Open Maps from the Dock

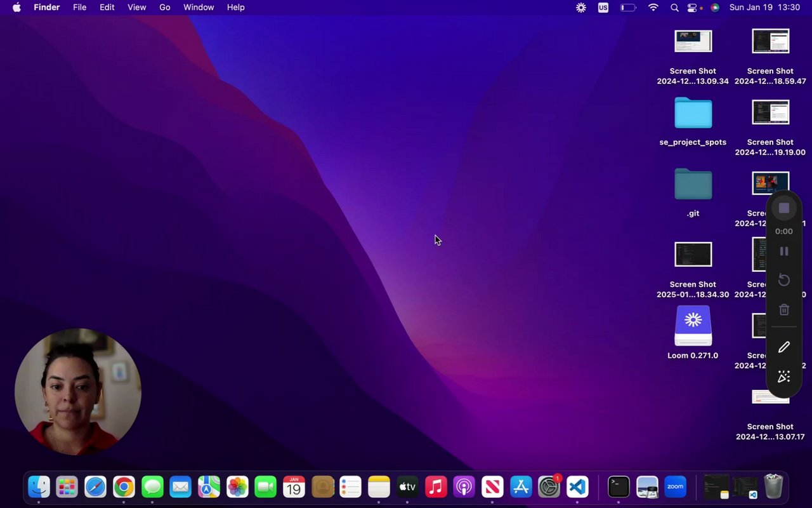click(x=209, y=487)
